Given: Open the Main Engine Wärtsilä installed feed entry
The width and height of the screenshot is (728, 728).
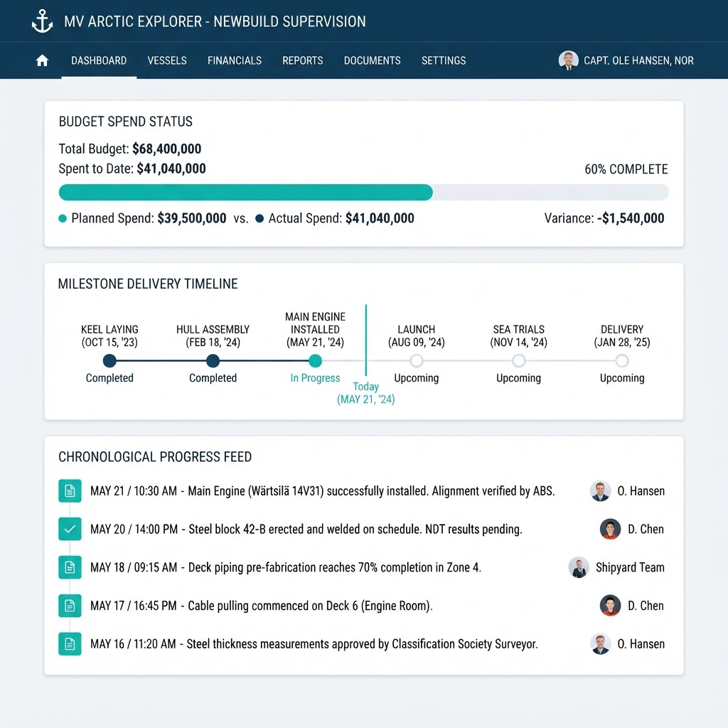Looking at the screenshot, I should coord(323,491).
